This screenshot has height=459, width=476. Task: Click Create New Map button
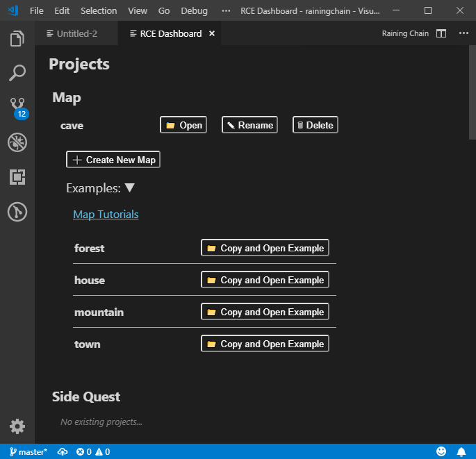click(x=113, y=159)
